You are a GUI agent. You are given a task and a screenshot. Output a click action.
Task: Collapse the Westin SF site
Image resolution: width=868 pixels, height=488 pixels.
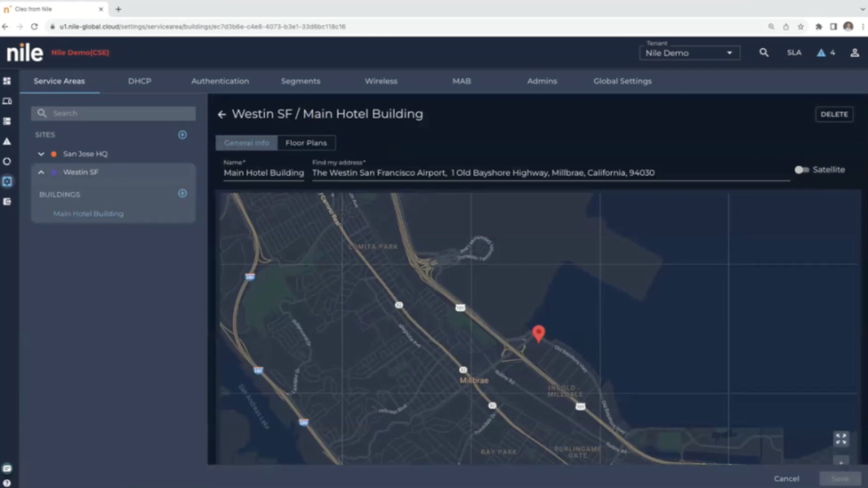pos(41,172)
